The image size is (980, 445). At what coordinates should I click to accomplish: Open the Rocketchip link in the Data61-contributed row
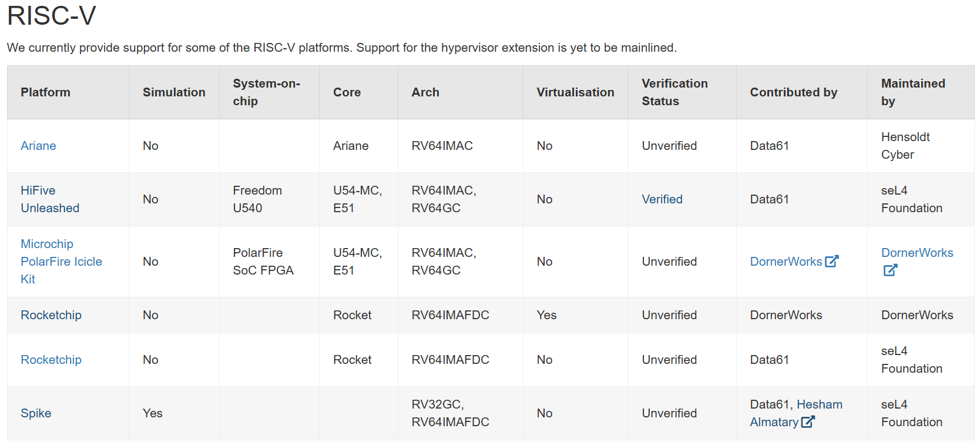pyautogui.click(x=51, y=360)
